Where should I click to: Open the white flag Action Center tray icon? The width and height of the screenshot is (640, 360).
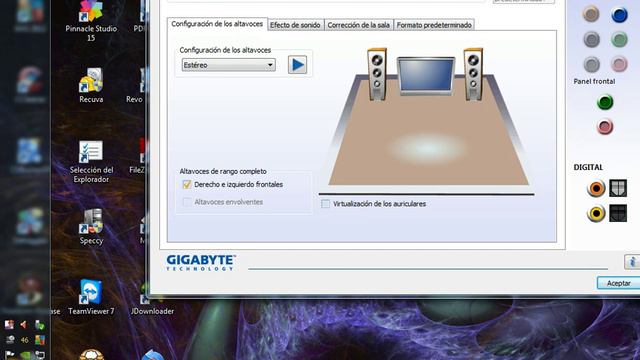pyautogui.click(x=9, y=355)
